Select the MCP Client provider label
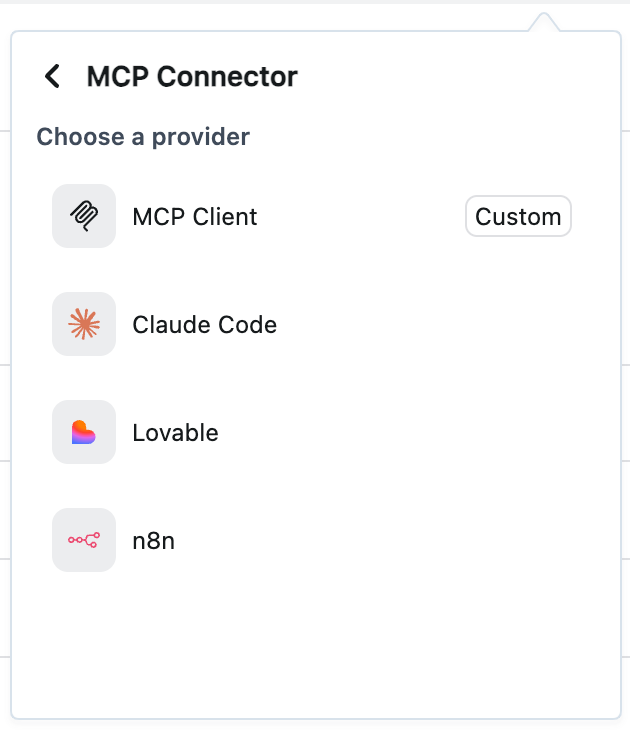 [x=195, y=217]
